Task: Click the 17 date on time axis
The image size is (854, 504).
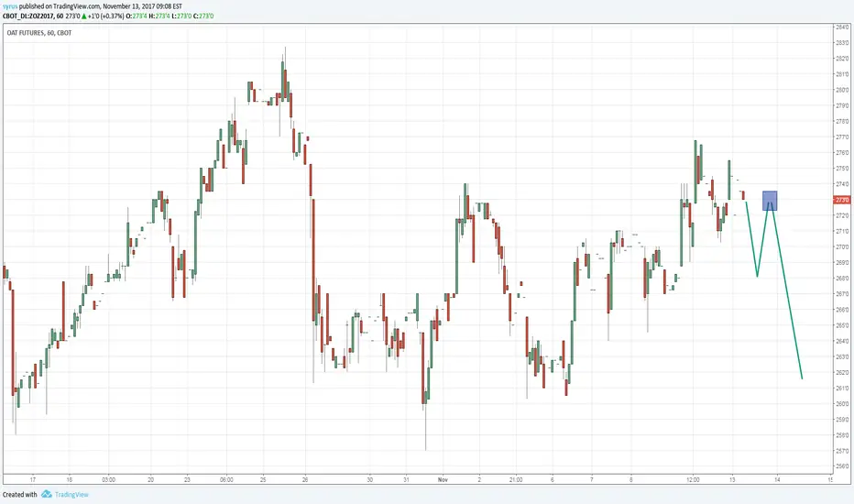Action: tap(33, 480)
